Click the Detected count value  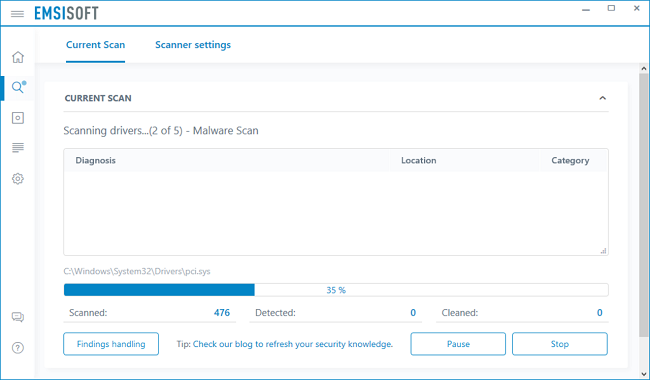(413, 313)
